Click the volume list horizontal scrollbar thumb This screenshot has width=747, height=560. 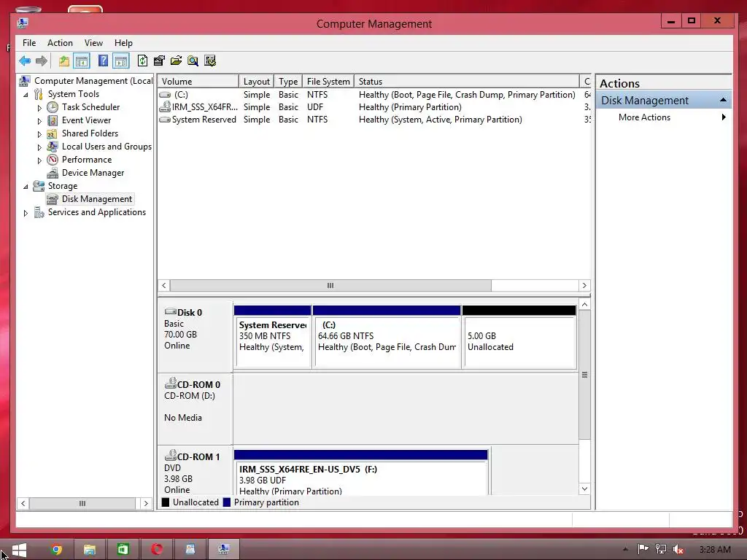[x=330, y=285]
